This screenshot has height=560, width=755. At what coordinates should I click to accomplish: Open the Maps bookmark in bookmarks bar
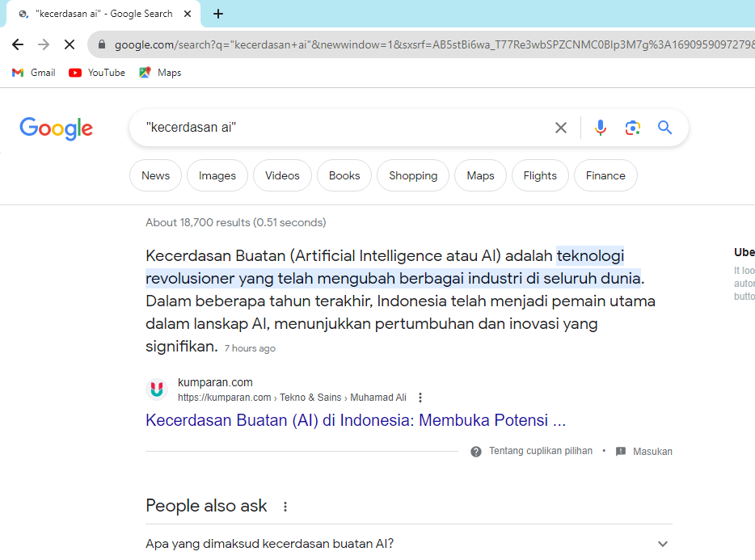(x=160, y=73)
